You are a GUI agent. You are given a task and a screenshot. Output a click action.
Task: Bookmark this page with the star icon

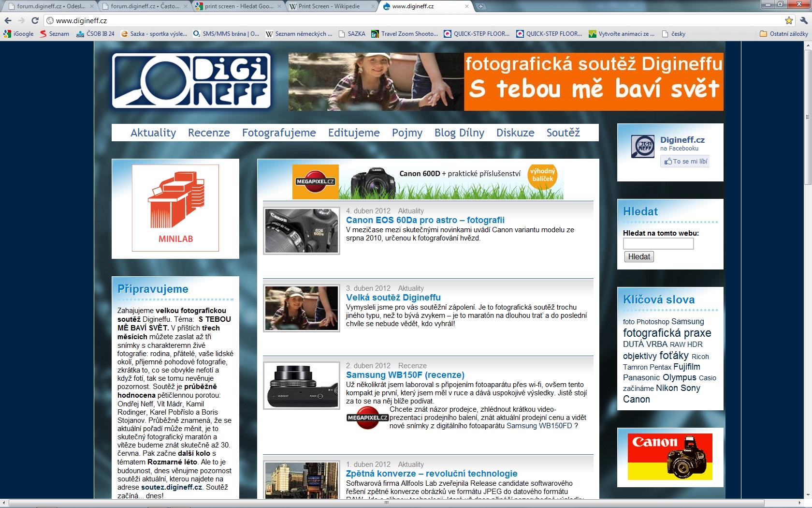(789, 20)
